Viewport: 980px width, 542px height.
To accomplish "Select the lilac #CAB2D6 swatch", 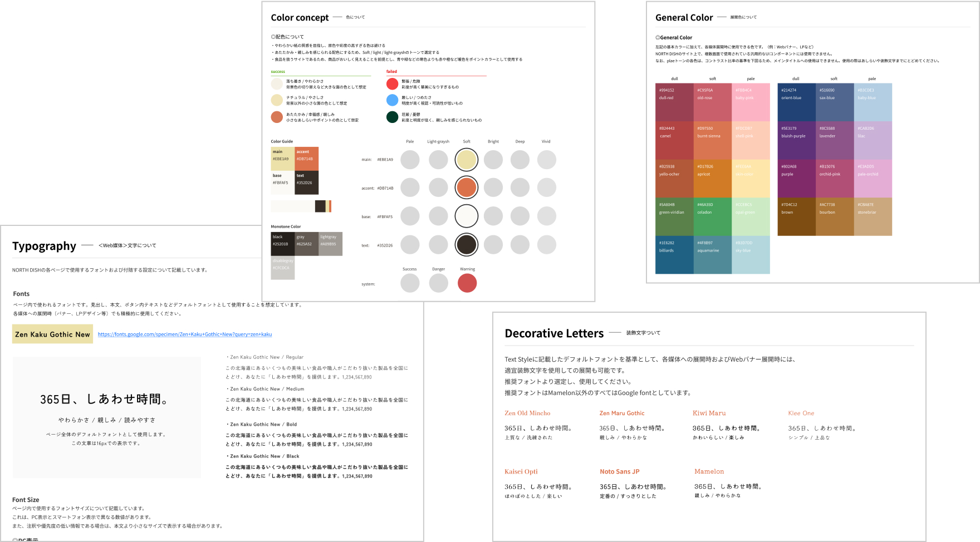I will click(x=873, y=141).
